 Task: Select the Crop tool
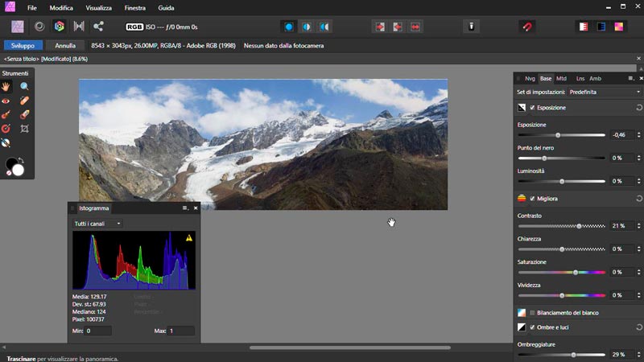[x=25, y=129]
